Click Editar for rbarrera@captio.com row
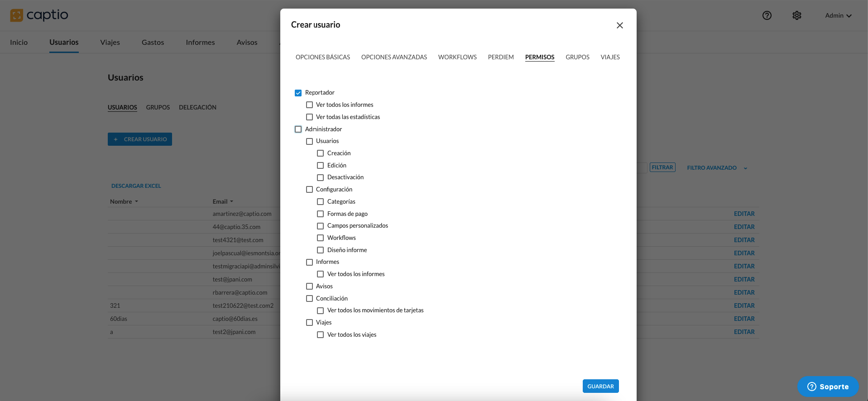The image size is (868, 401). pyautogui.click(x=744, y=293)
